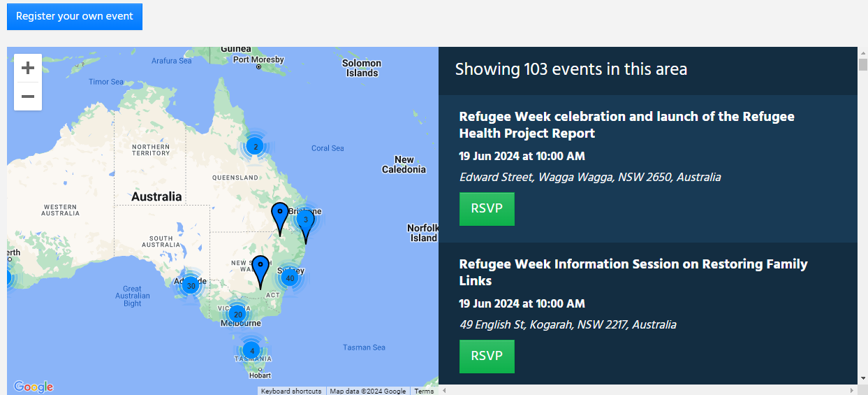Screen dimensions: 868x395
Task: Click the Hobart label on the map
Action: tap(260, 375)
